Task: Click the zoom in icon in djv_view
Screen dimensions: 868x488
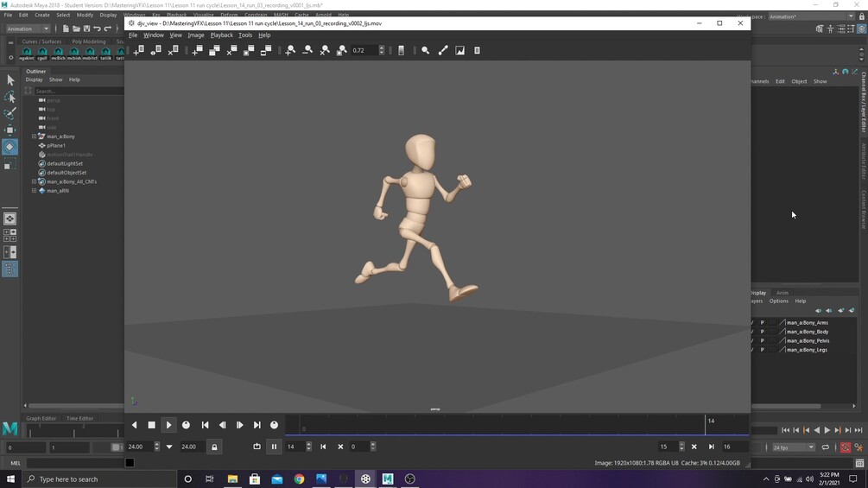Action: point(290,50)
